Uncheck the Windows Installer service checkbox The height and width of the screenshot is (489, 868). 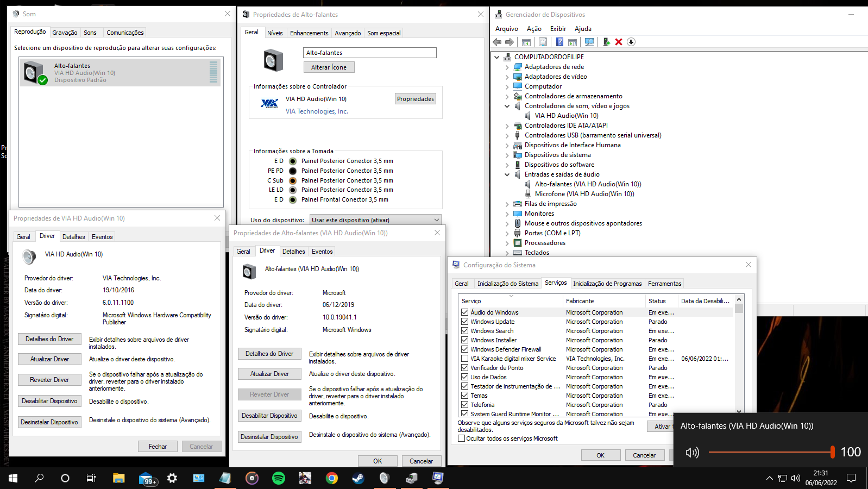pyautogui.click(x=464, y=340)
